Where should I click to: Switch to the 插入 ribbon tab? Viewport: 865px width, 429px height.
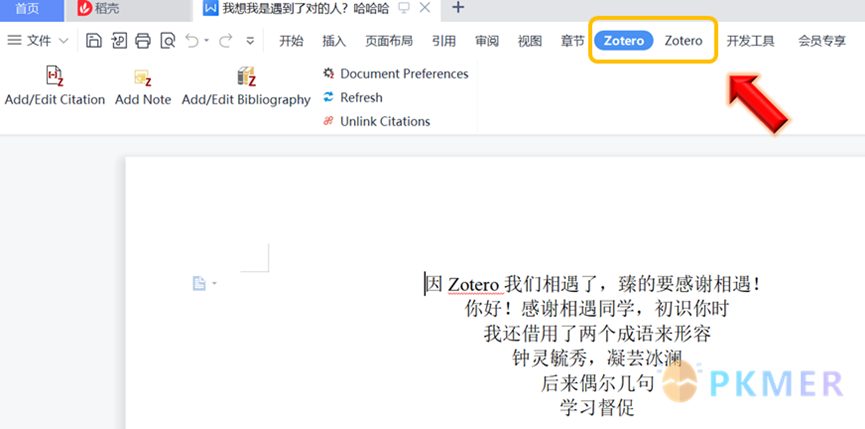pyautogui.click(x=334, y=41)
